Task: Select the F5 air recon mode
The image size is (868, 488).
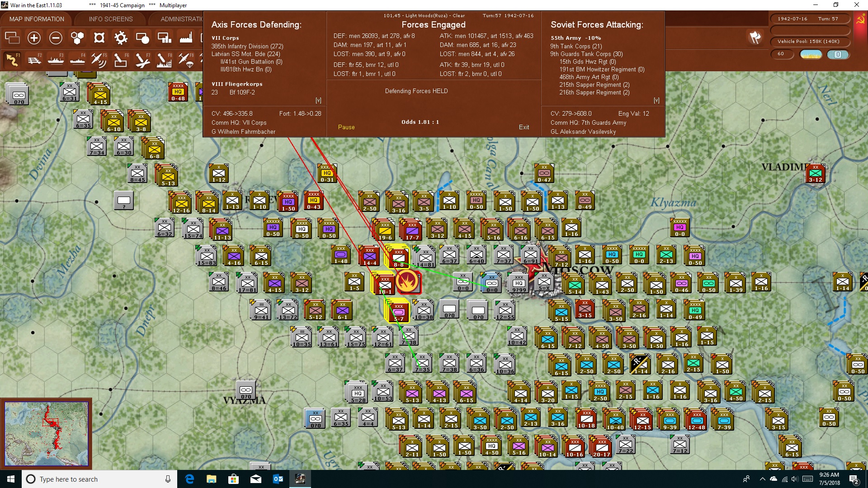Action: tap(99, 60)
